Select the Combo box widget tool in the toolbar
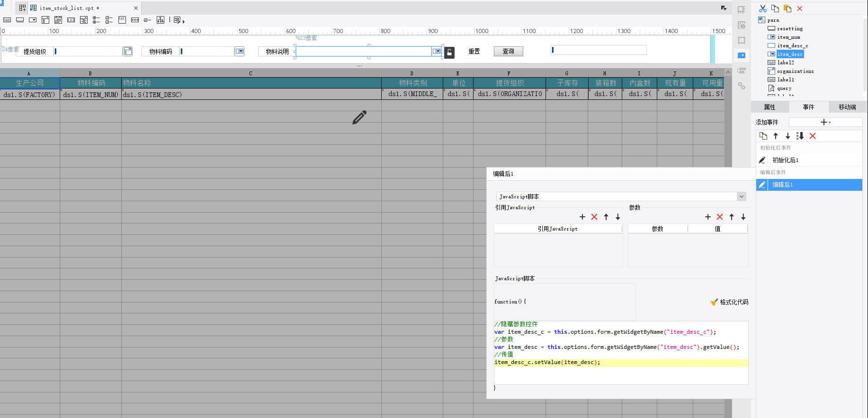Image resolution: width=868 pixels, height=418 pixels. pos(33,20)
